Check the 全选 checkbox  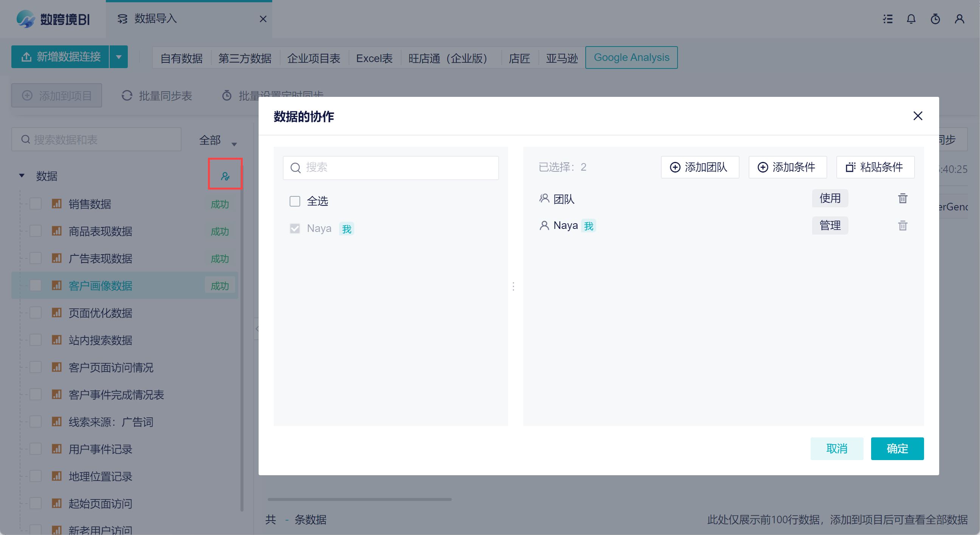tap(295, 201)
